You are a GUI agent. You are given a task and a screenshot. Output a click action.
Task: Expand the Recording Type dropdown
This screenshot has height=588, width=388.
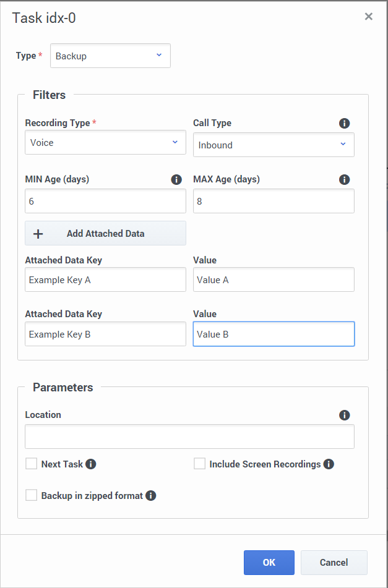[105, 142]
